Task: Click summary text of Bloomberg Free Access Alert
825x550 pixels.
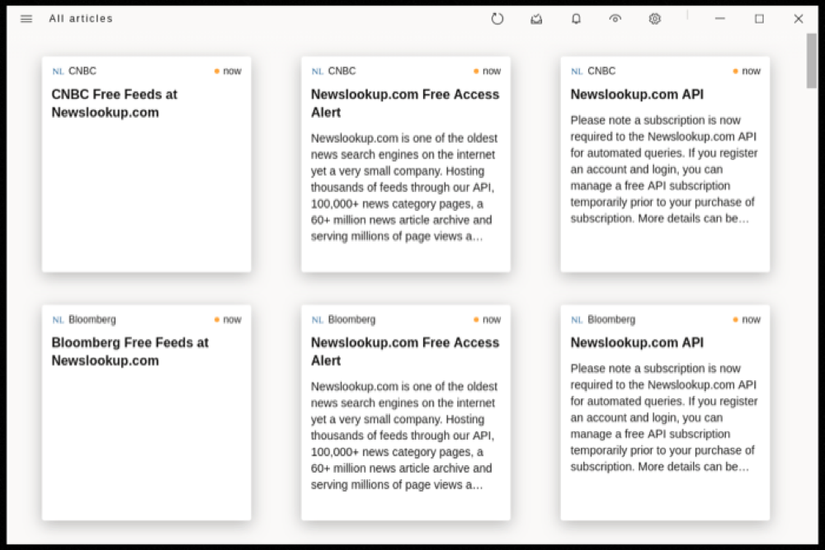Action: tap(404, 436)
